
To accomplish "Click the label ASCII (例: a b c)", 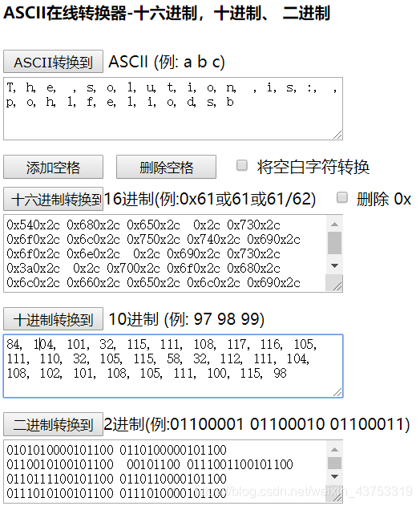I will tap(167, 61).
